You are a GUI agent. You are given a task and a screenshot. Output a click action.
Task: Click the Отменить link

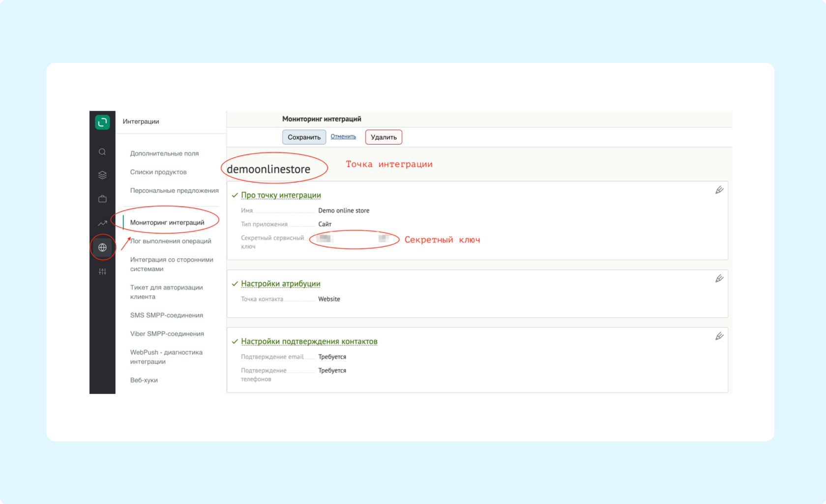pyautogui.click(x=343, y=136)
